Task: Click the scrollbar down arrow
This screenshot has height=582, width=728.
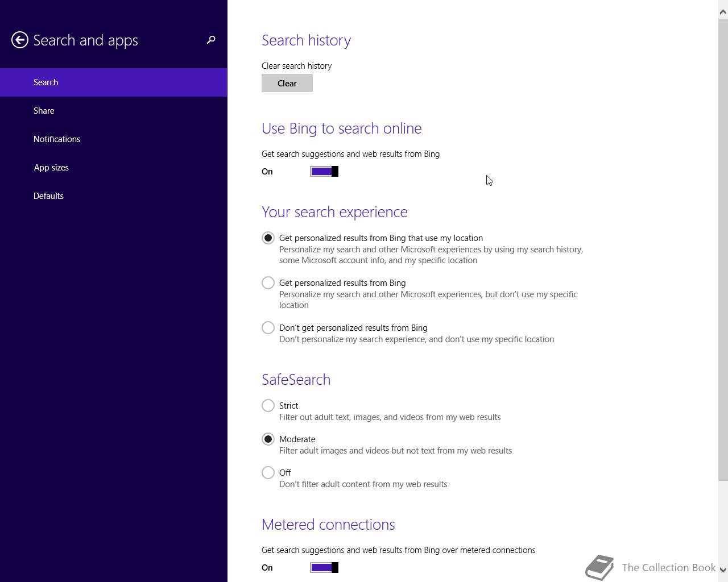Action: [x=723, y=569]
